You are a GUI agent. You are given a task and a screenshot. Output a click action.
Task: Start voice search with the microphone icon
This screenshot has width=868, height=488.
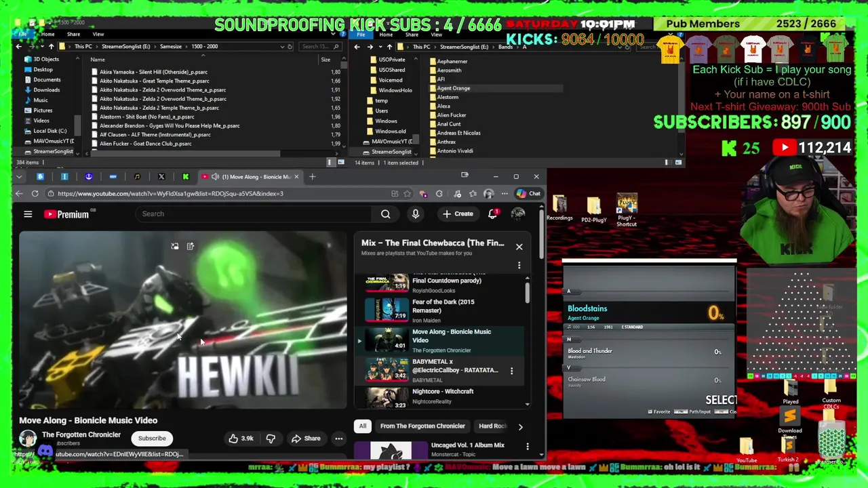coord(416,214)
